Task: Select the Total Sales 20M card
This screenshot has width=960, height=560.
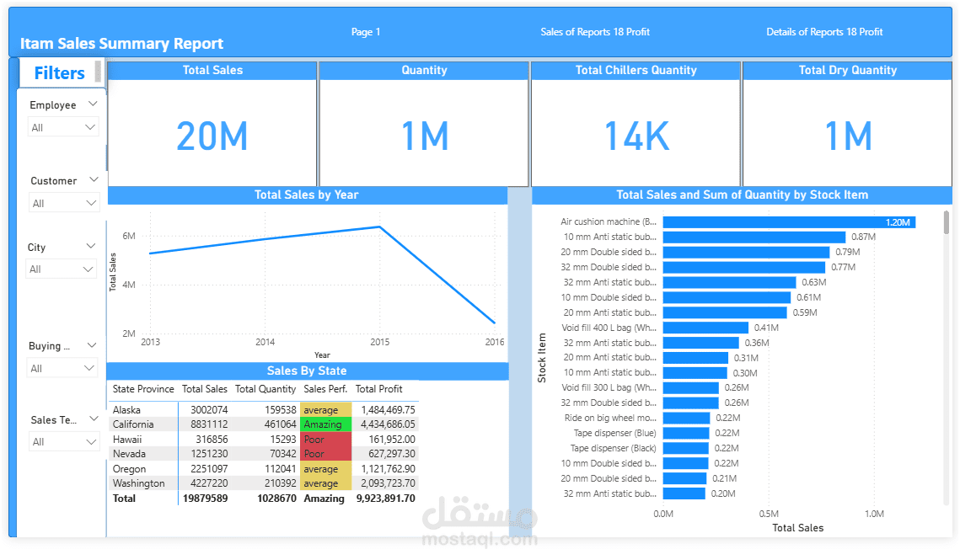Action: [x=212, y=124]
